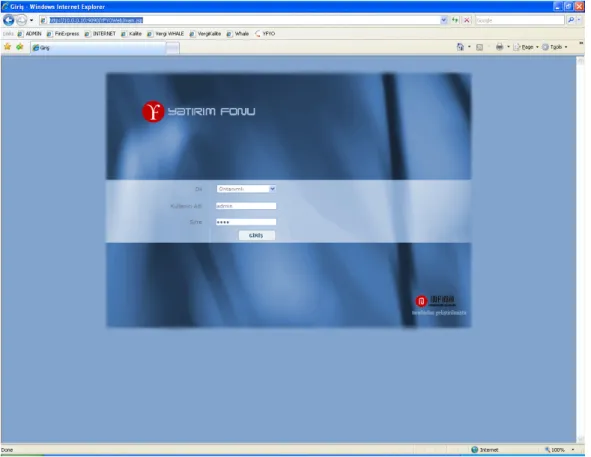Open the language (Dil) dropdown

pyautogui.click(x=246, y=189)
